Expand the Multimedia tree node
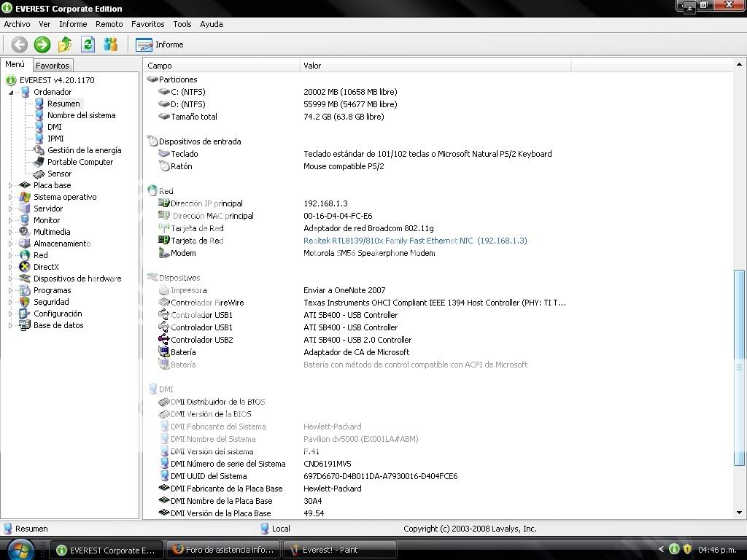Screen dimensions: 747x560 tap(10, 232)
